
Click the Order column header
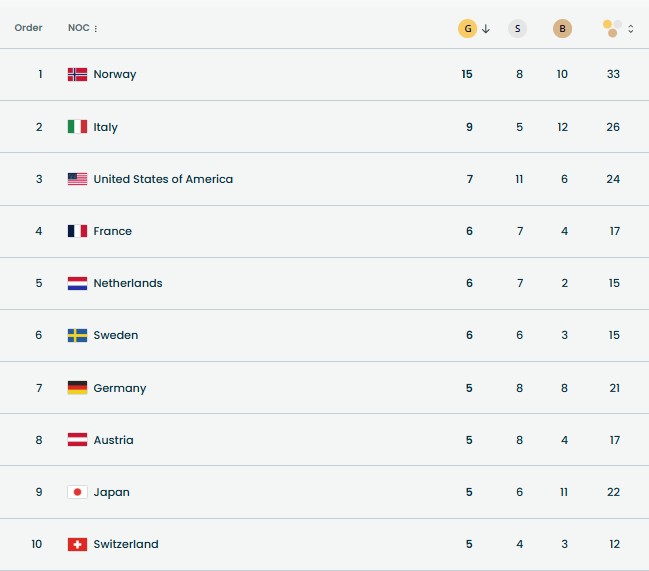[x=28, y=28]
